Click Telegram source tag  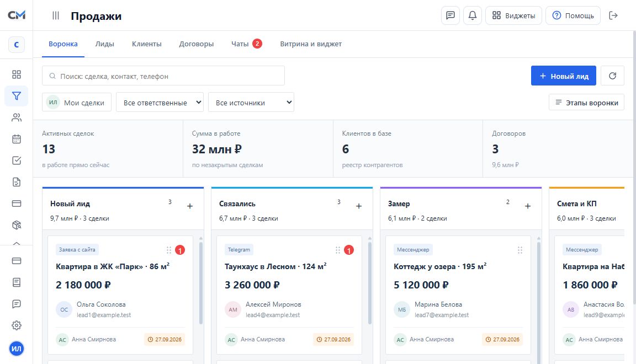click(239, 250)
